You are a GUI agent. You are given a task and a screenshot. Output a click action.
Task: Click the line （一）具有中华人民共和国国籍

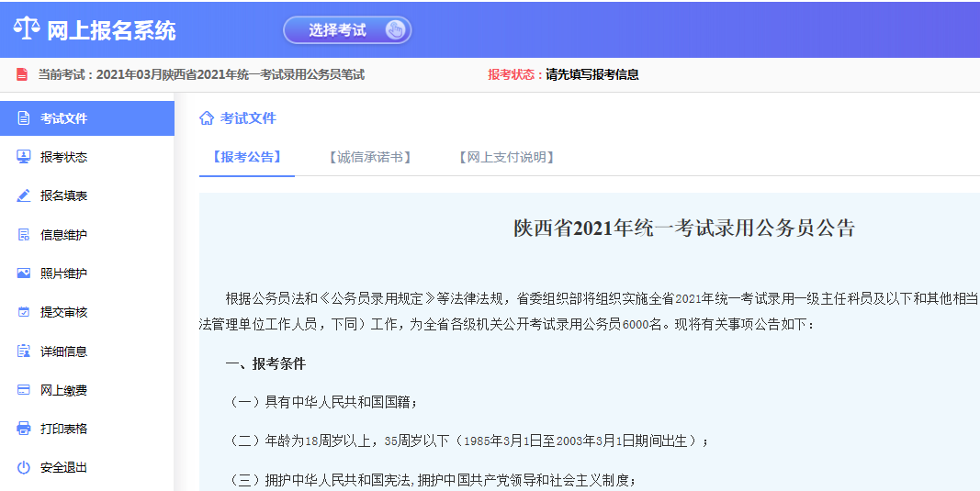point(321,402)
